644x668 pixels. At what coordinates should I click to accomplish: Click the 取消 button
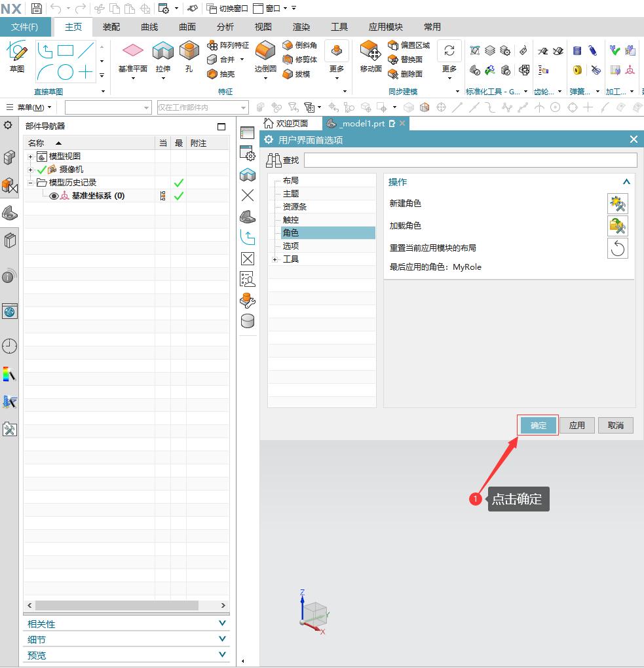coord(615,425)
